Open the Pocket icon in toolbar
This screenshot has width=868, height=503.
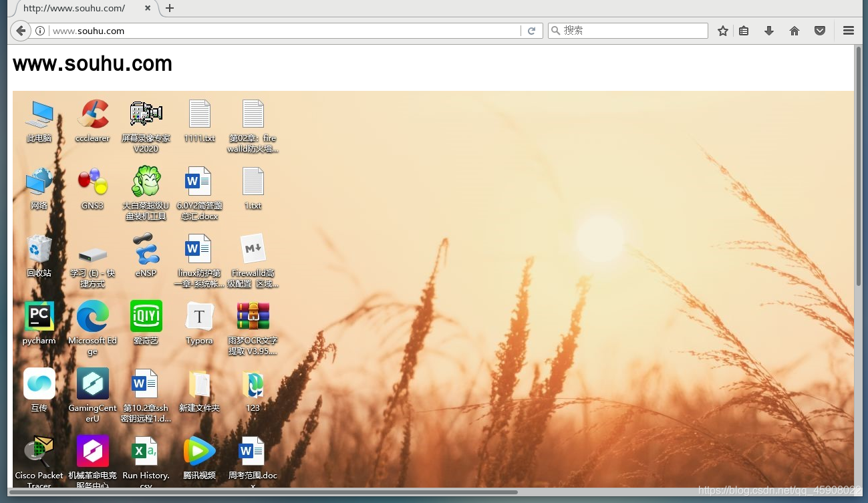click(x=820, y=31)
